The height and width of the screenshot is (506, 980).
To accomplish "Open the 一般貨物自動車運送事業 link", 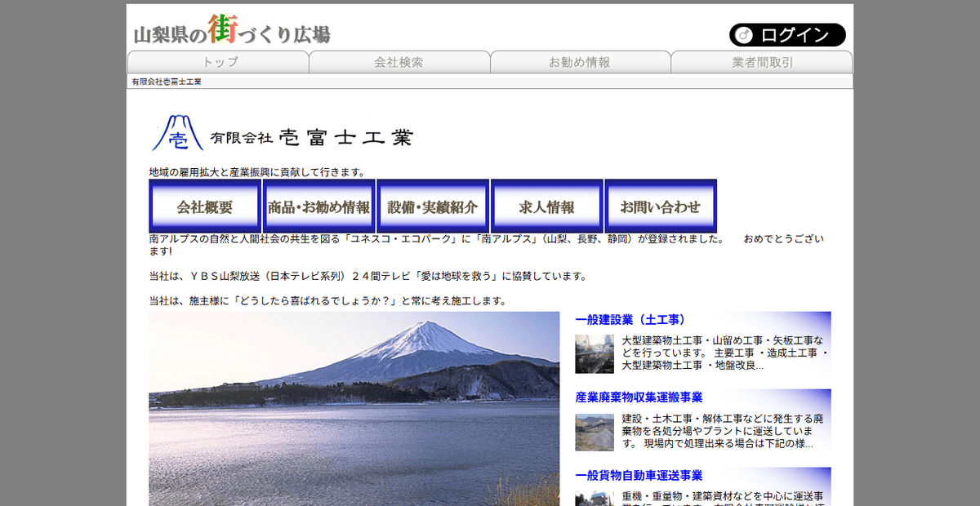I will (637, 475).
